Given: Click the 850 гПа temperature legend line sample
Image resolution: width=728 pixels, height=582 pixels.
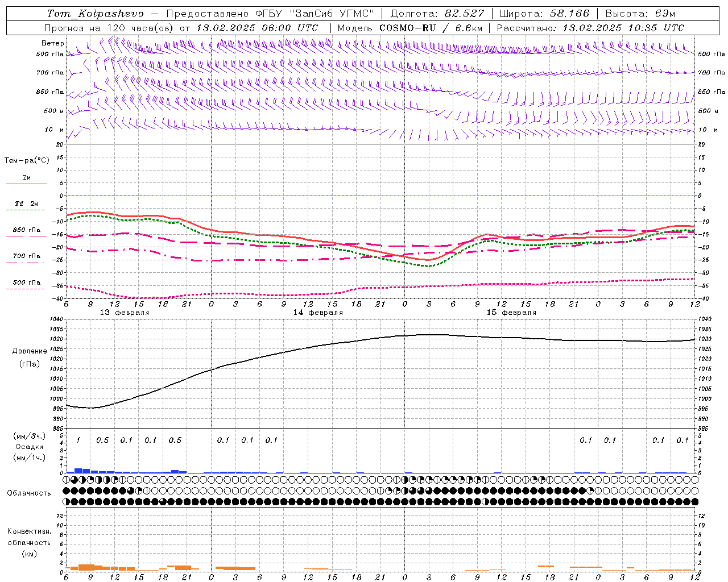Looking at the screenshot, I should (26, 236).
